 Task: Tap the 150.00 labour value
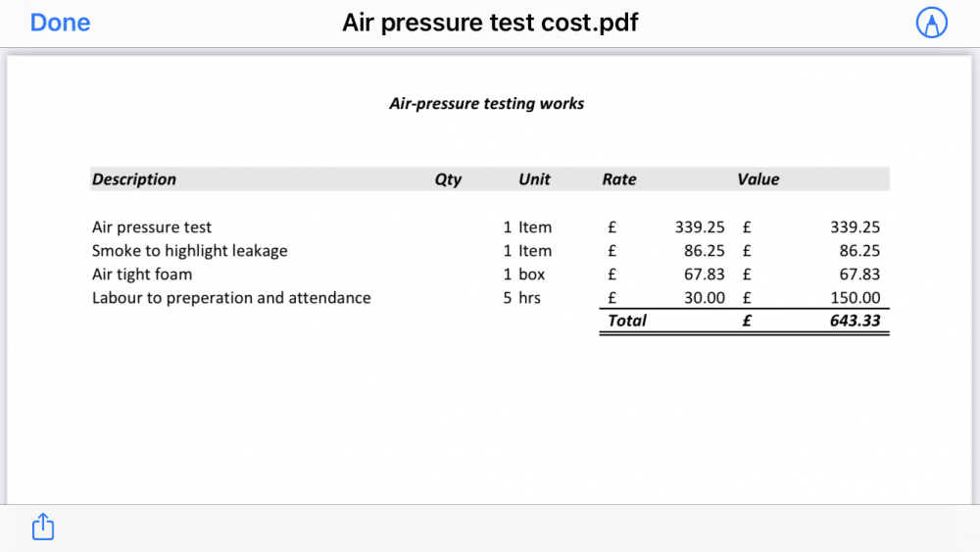pos(855,298)
